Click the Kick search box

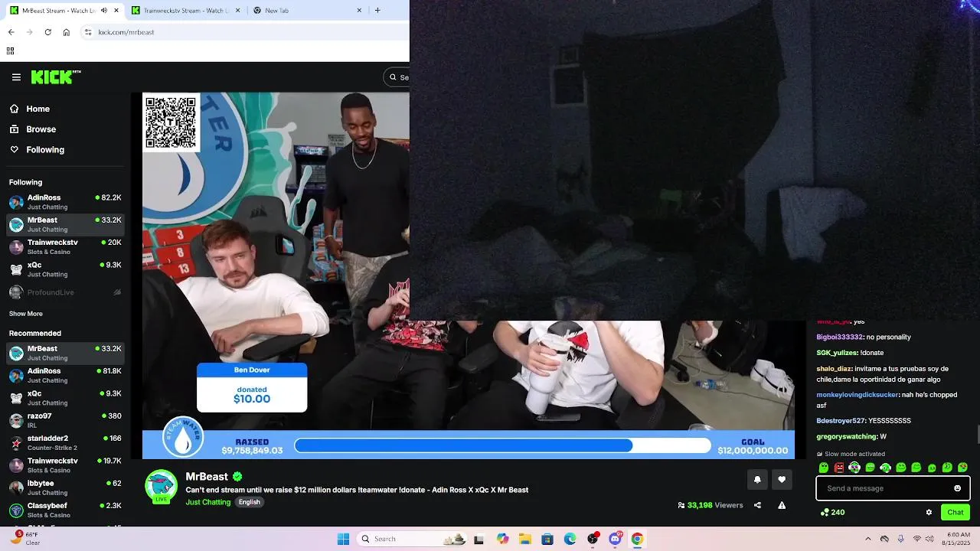click(x=397, y=77)
